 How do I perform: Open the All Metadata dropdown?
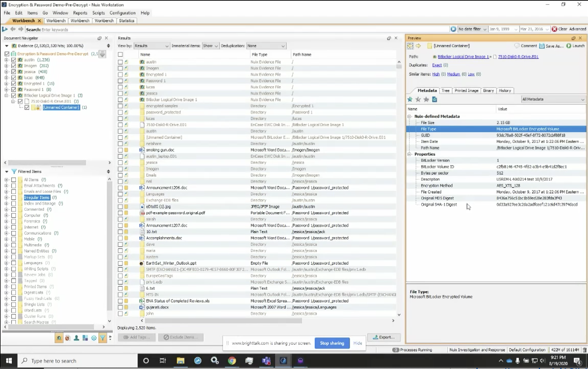coord(553,99)
